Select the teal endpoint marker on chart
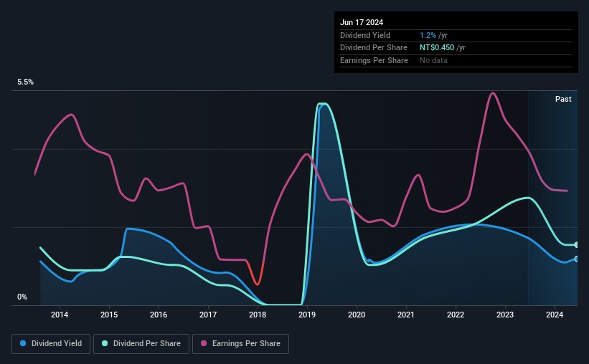The height and width of the screenshot is (364, 589). point(576,244)
